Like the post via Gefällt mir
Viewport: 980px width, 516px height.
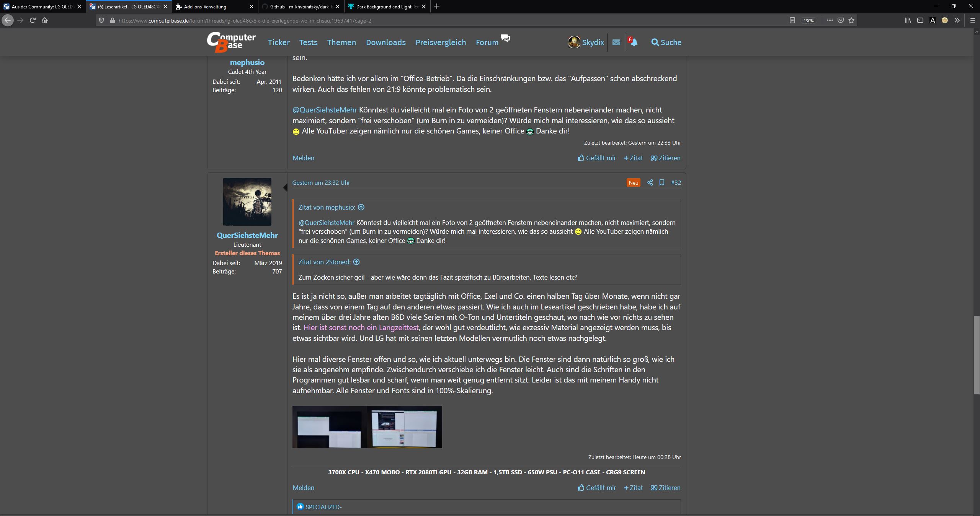pyautogui.click(x=597, y=488)
